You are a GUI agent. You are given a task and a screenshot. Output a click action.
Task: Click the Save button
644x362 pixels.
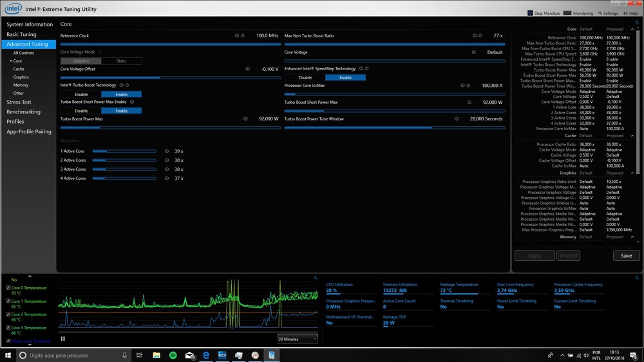pyautogui.click(x=626, y=256)
